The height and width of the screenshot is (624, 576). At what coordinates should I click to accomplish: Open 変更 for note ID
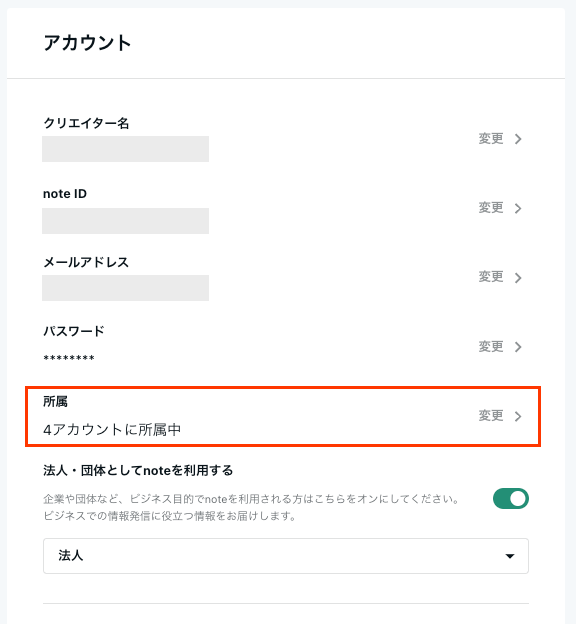pos(491,208)
